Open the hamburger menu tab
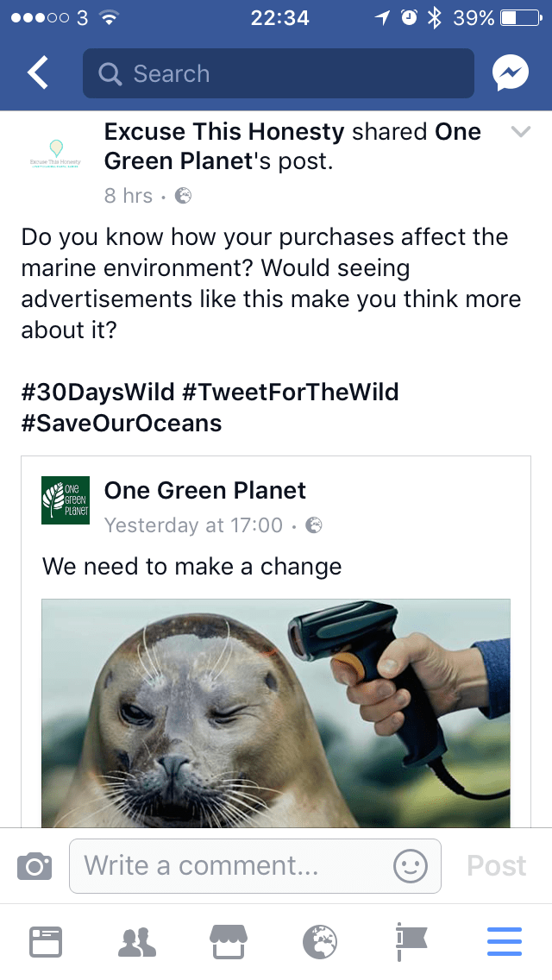Image resolution: width=552 pixels, height=980 pixels. coord(505,941)
